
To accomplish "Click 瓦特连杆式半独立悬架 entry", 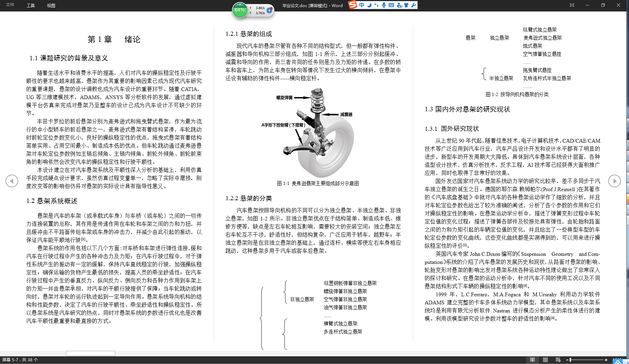I will pyautogui.click(x=547, y=78).
